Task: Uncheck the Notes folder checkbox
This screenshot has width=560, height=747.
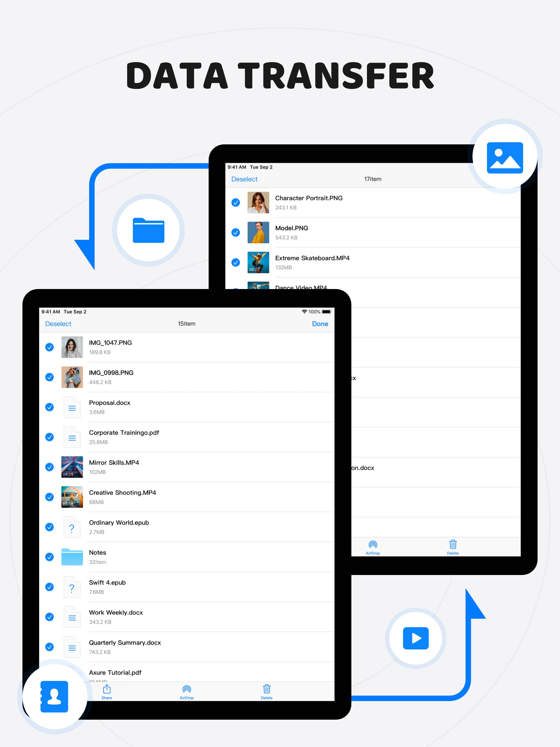Action: [x=50, y=557]
